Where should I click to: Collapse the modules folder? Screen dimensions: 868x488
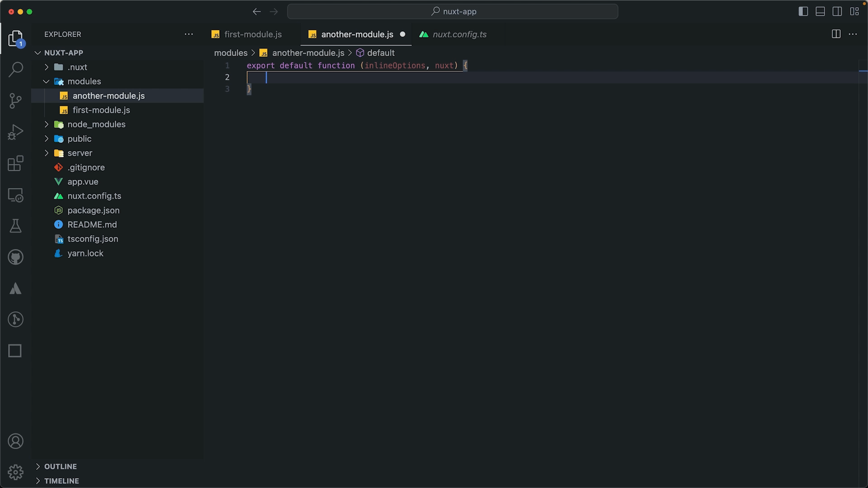point(46,81)
